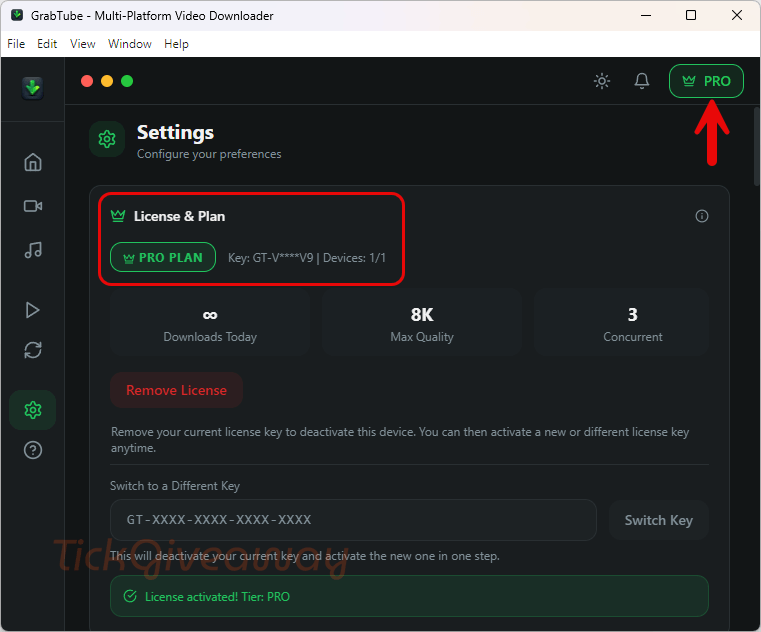The height and width of the screenshot is (632, 761).
Task: Open the video camera section in sidebar
Action: [x=33, y=206]
